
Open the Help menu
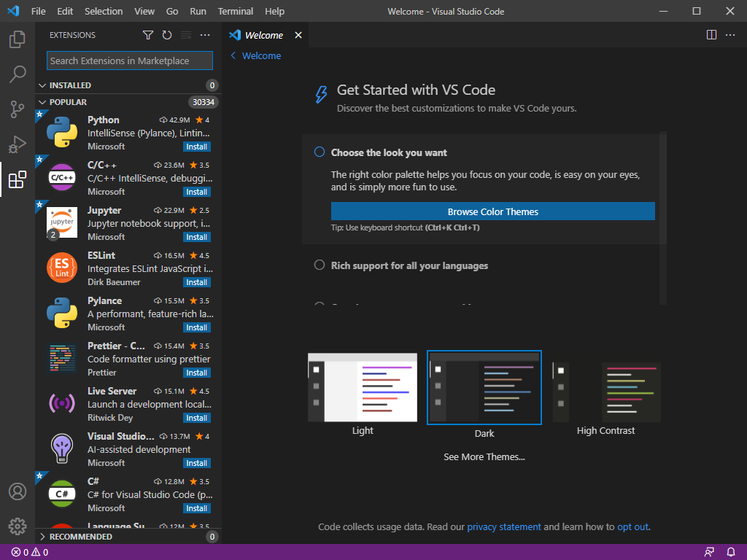click(x=274, y=11)
